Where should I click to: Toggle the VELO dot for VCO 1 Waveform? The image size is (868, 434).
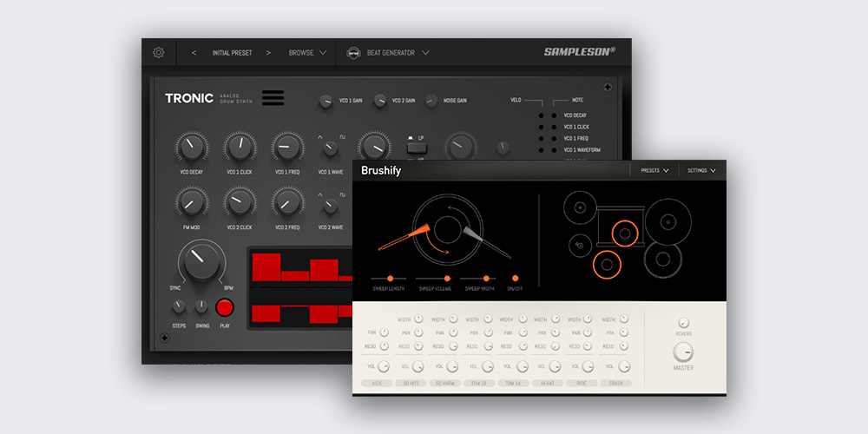click(541, 150)
